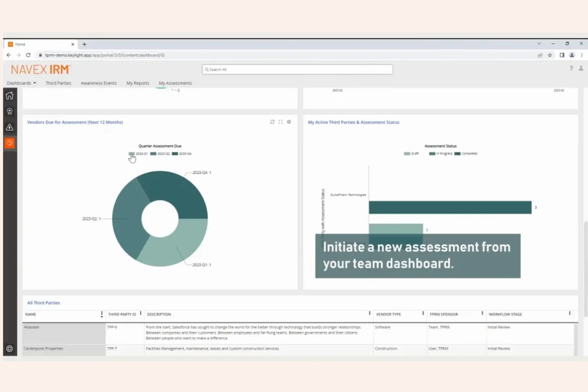
Task: Reload the page with the browser refresh icon
Action: tap(28, 55)
